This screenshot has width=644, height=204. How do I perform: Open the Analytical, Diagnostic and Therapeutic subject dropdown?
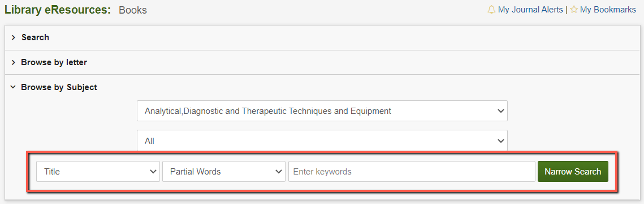pyautogui.click(x=322, y=111)
